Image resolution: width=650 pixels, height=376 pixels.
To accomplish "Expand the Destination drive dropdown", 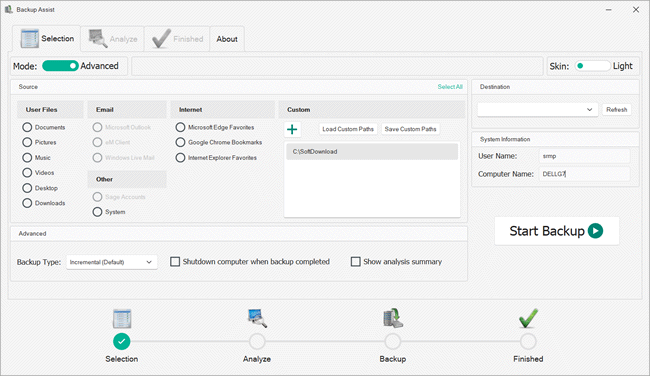I will [x=537, y=110].
